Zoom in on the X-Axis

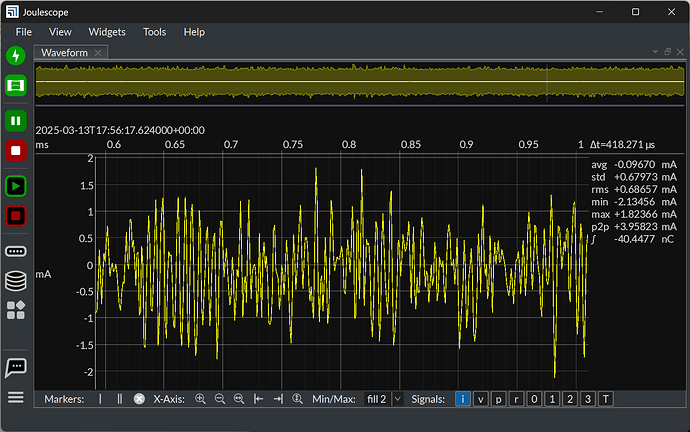pyautogui.click(x=200, y=399)
